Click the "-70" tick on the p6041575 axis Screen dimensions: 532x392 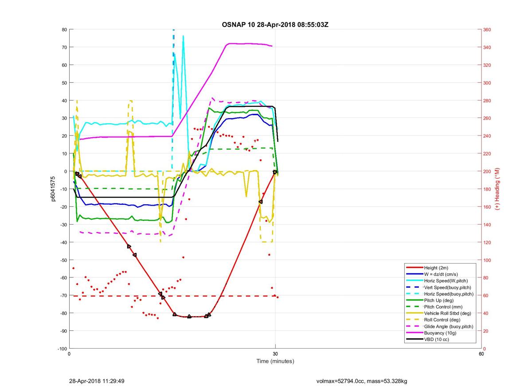click(x=63, y=295)
